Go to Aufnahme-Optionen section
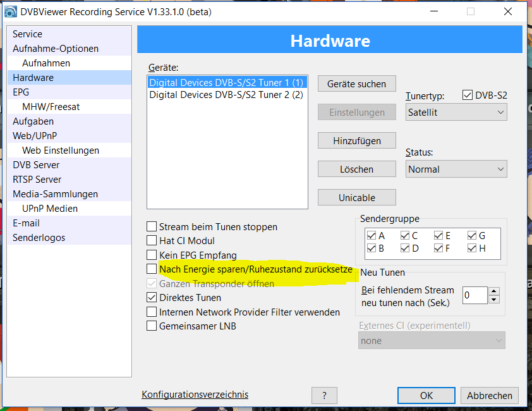This screenshot has width=532, height=411. 70,49
